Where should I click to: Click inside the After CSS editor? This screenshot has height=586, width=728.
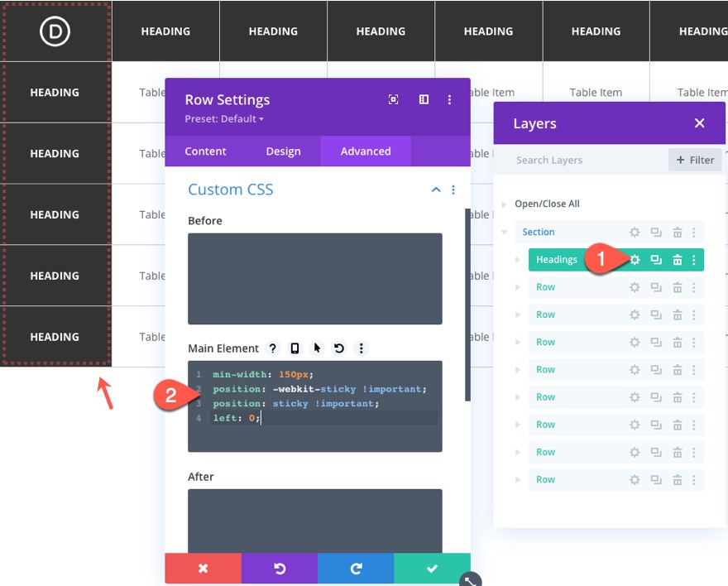[315, 521]
